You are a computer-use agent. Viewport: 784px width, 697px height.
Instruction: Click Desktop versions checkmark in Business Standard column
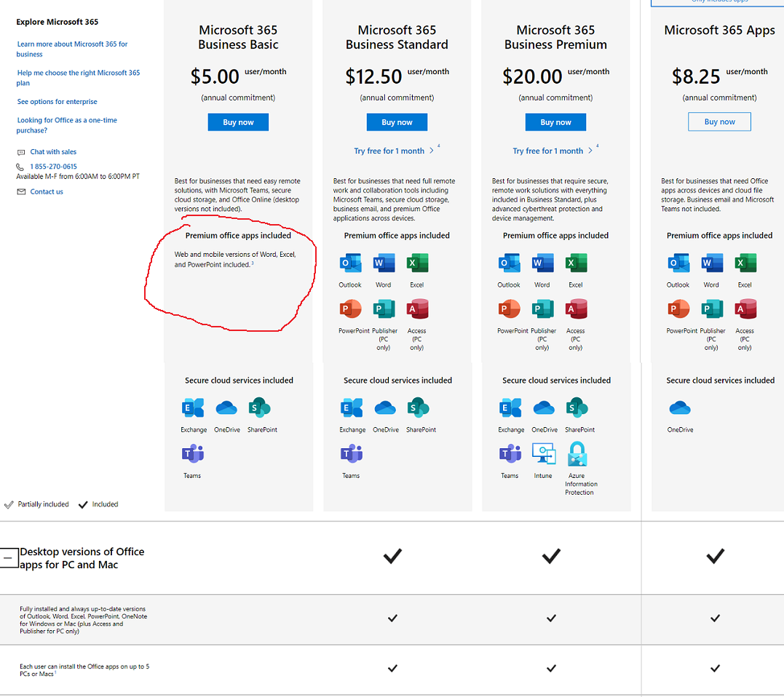point(392,556)
